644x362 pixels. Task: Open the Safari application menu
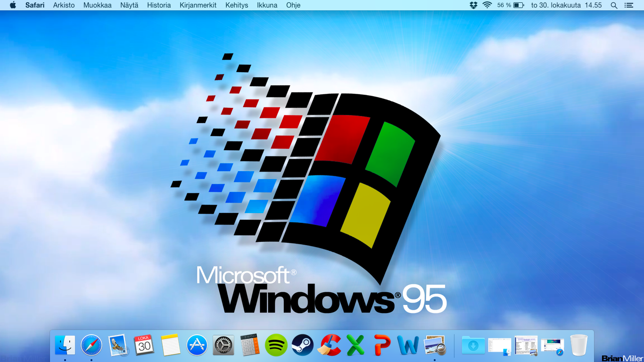(x=35, y=5)
